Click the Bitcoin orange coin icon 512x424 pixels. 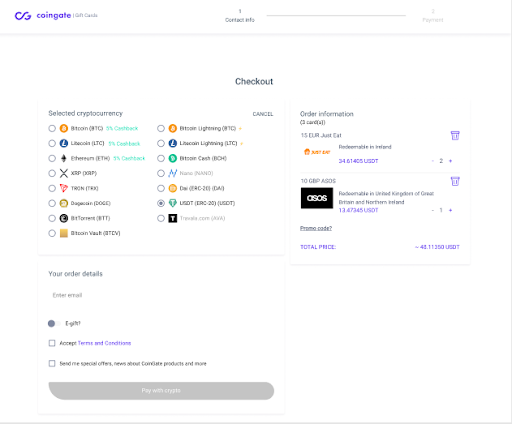[x=64, y=128]
